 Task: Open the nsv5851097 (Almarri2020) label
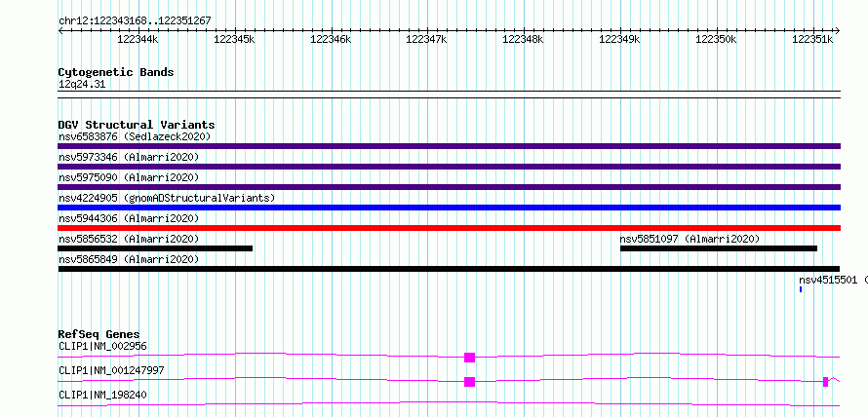690,239
